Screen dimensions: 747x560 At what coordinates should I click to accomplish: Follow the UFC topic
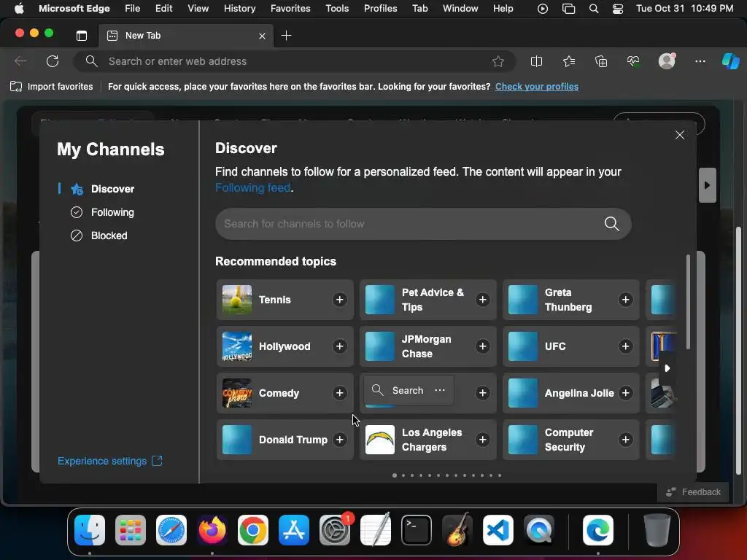(625, 346)
